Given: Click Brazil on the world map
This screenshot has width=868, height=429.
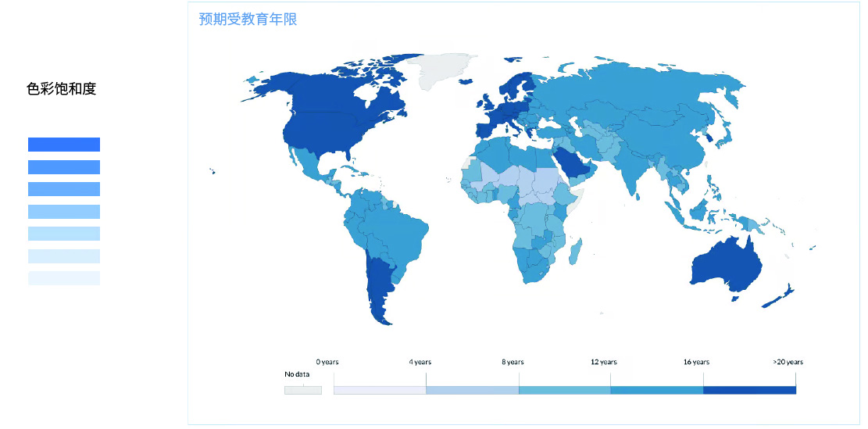Looking at the screenshot, I should pos(396,235).
